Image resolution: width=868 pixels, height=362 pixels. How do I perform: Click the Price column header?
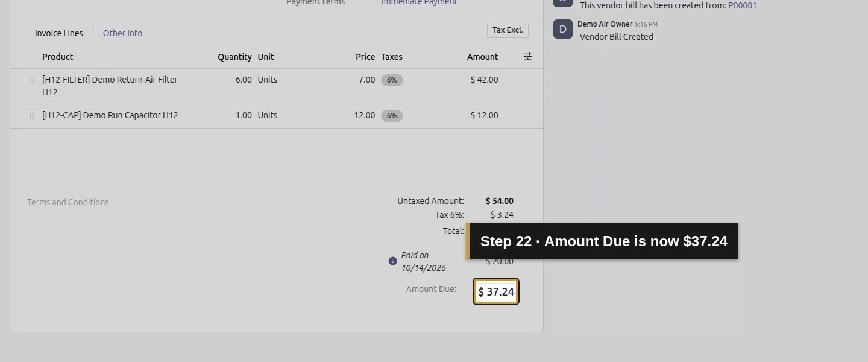point(365,57)
